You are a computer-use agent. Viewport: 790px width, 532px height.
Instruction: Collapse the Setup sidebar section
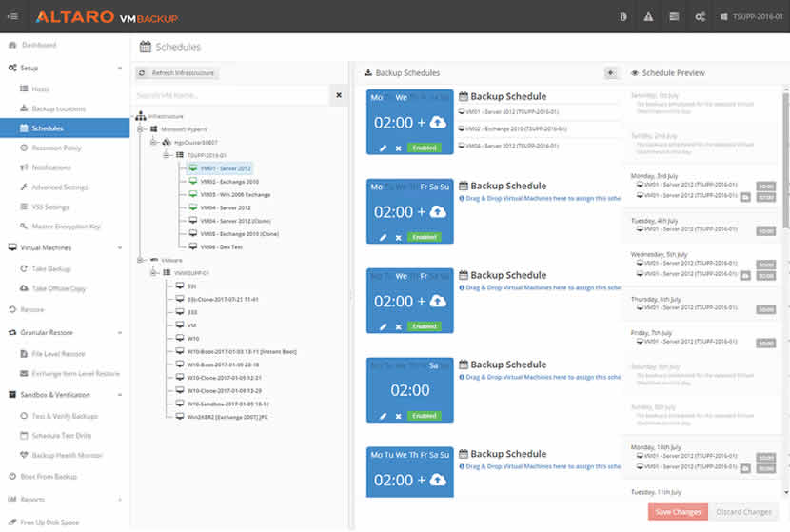click(120, 68)
